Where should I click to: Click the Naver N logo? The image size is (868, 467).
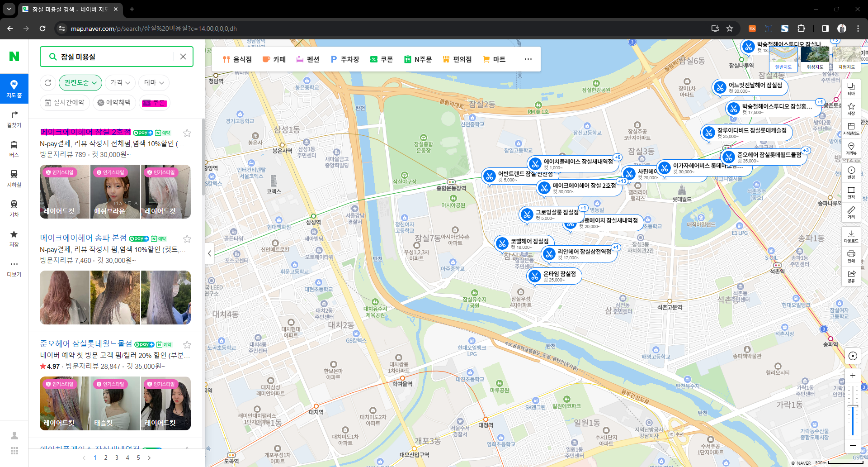point(14,56)
